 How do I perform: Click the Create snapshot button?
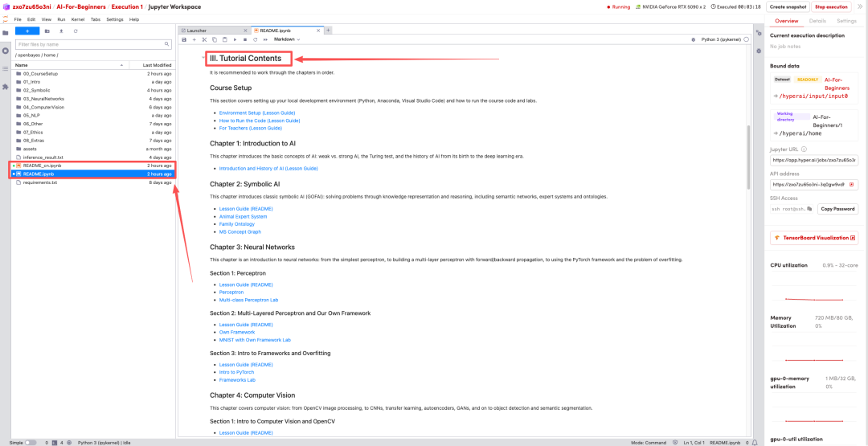coord(788,6)
